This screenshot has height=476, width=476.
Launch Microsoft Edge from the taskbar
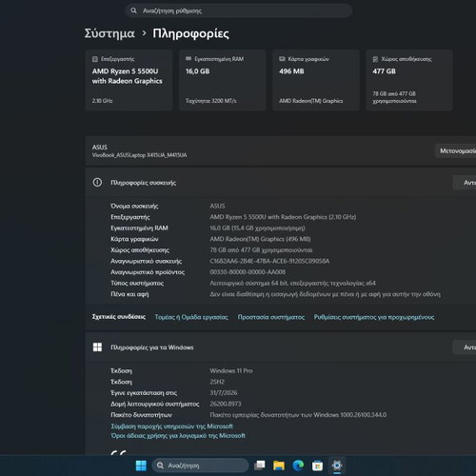tap(298, 466)
